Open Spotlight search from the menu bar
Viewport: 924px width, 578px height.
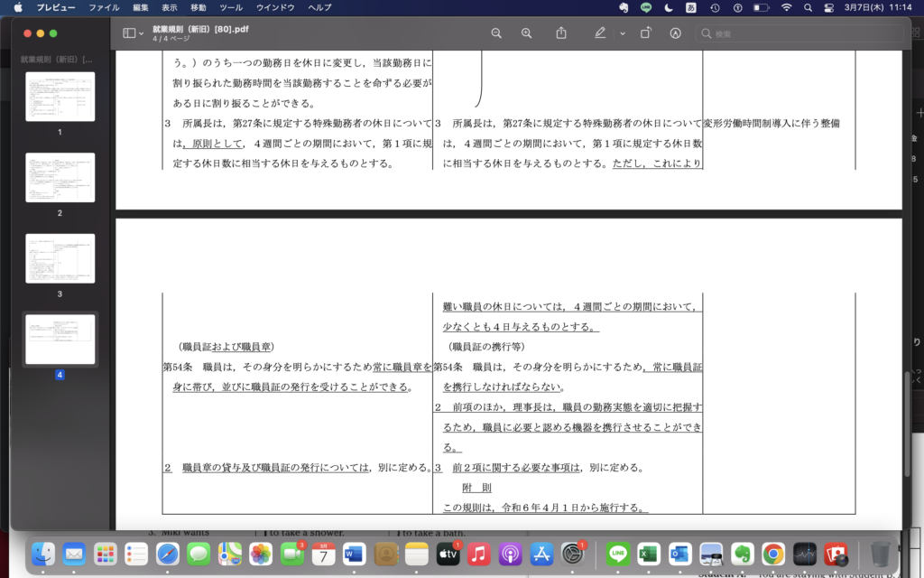(810, 9)
